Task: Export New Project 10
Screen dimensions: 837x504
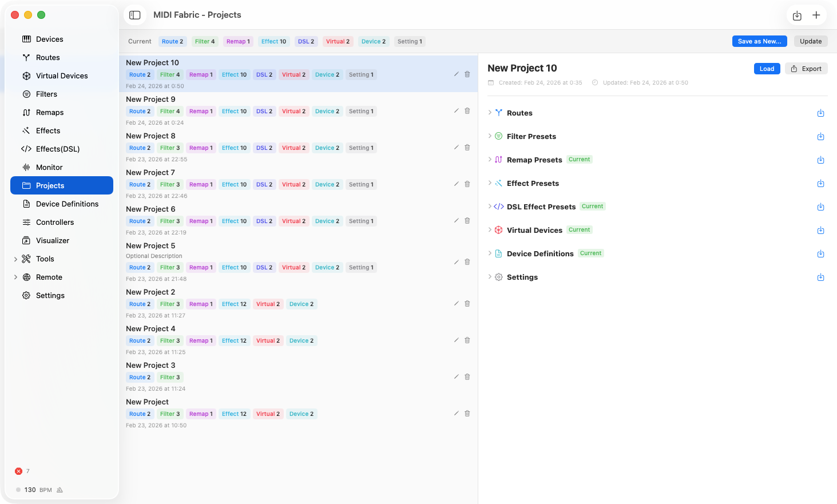Action: [x=806, y=69]
